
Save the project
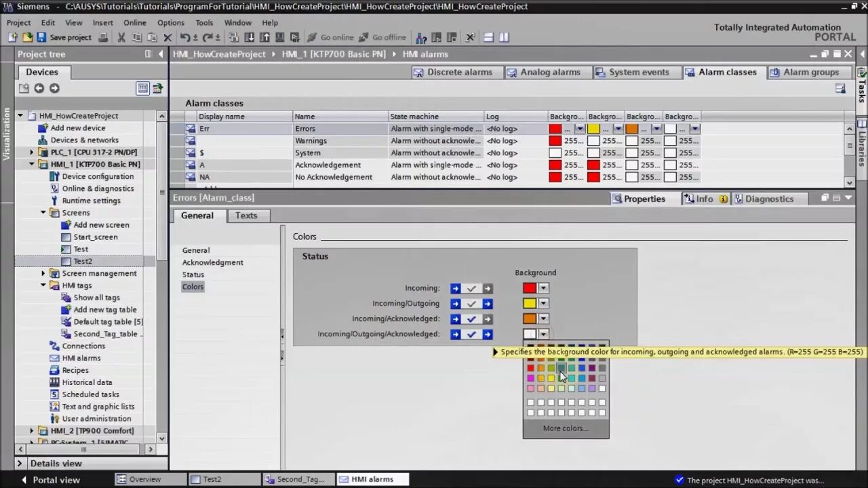64,37
